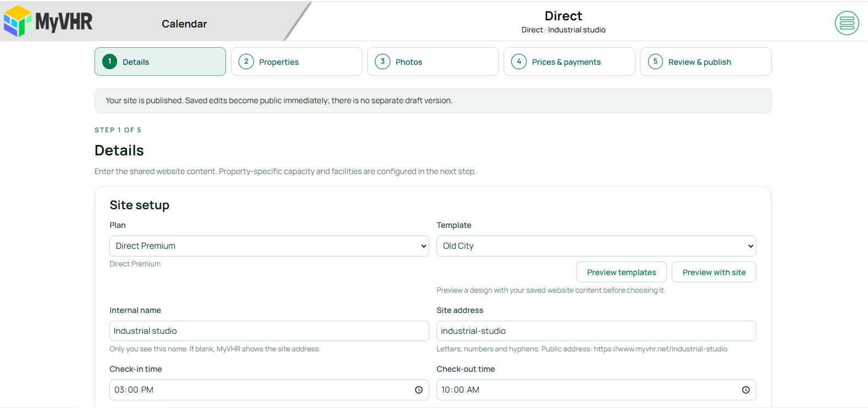
Task: Focus the Internal name field
Action: click(x=269, y=331)
